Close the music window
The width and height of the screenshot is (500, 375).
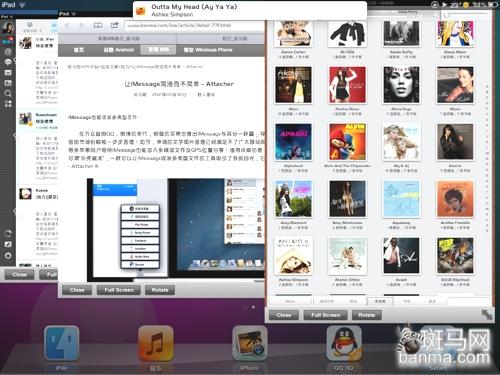pyautogui.click(x=284, y=315)
